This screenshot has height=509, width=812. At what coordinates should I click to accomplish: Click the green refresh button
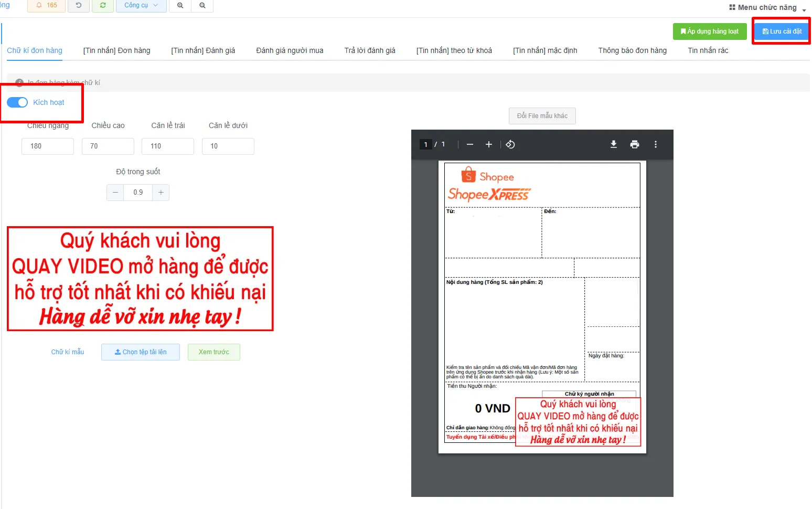point(102,5)
